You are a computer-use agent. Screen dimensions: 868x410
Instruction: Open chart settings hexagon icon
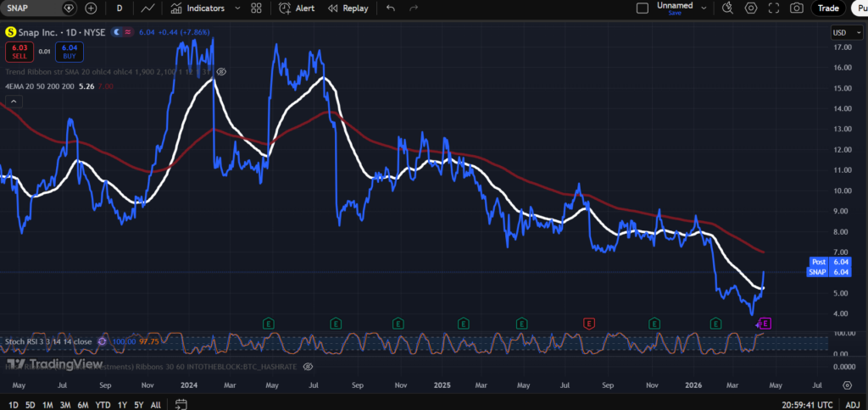(x=751, y=8)
